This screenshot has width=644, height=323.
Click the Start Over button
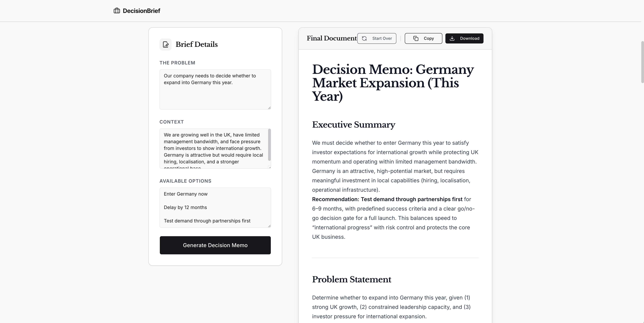pos(377,38)
